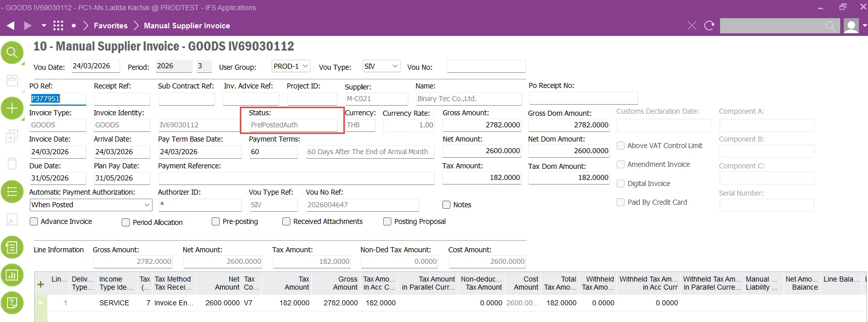Refresh the page with the reload icon

pos(709,25)
